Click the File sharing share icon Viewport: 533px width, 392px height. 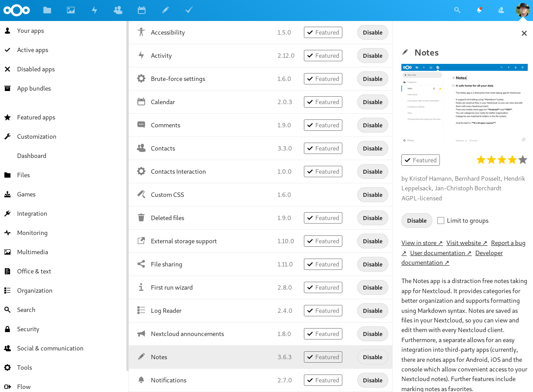point(141,264)
